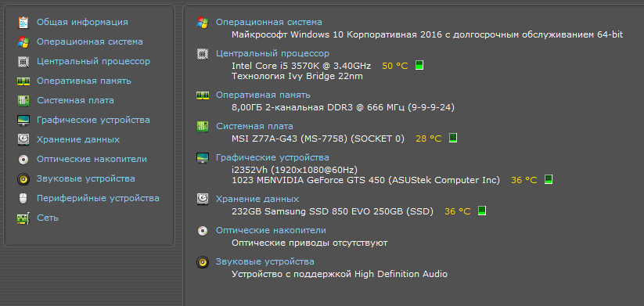Click the Звуковые устройства heading in the summary

(265, 261)
